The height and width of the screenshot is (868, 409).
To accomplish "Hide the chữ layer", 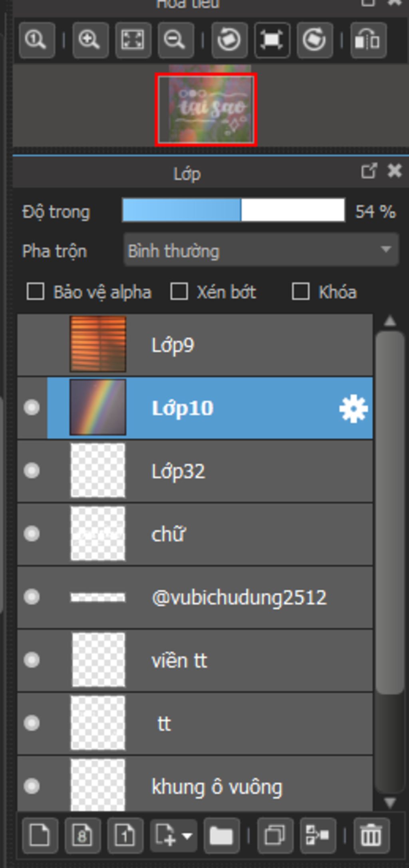I will (32, 534).
